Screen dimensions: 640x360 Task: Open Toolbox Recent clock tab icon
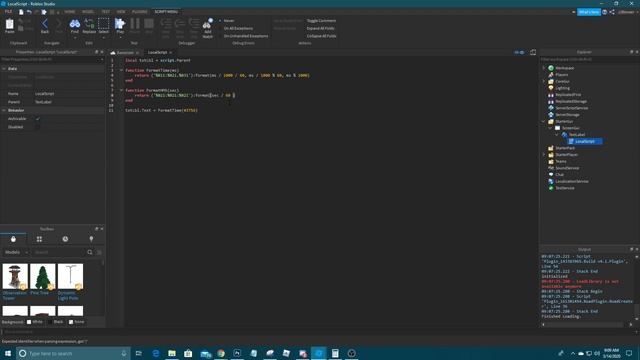65,239
